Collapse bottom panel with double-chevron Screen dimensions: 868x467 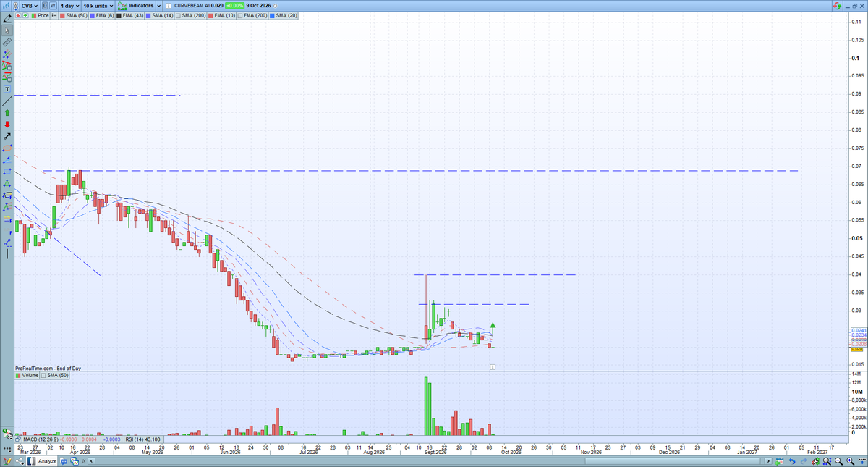(83, 461)
